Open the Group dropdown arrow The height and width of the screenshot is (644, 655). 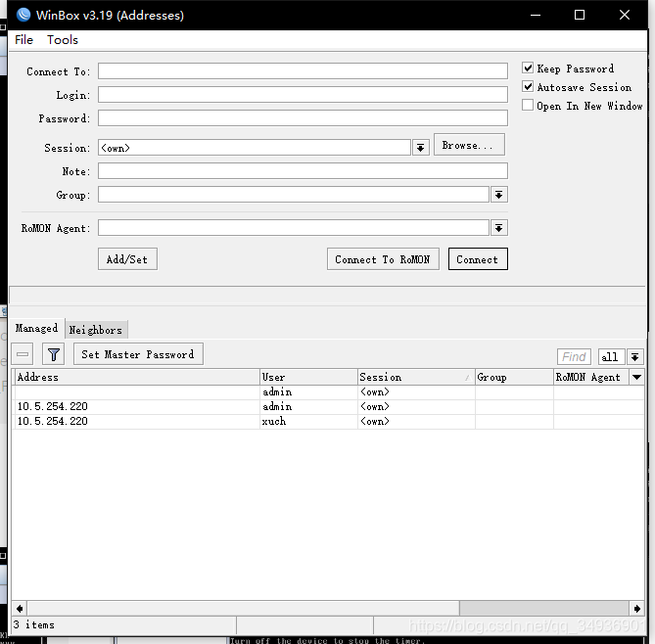498,195
